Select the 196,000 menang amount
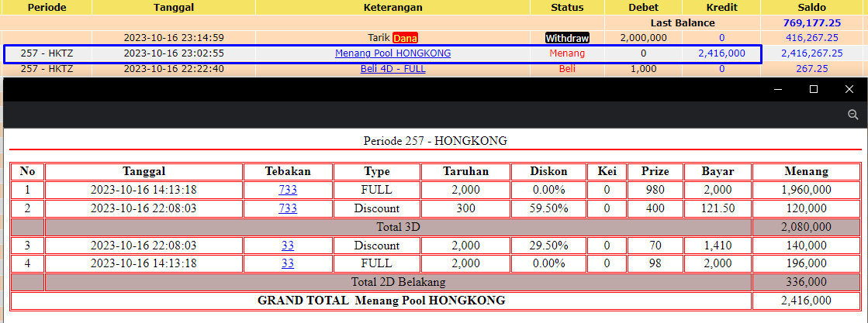Image resolution: width=868 pixels, height=323 pixels. (x=806, y=263)
